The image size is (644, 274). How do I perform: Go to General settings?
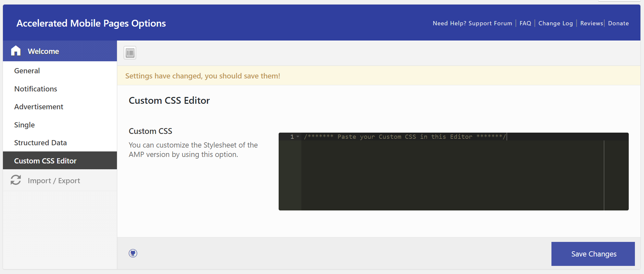[60, 71]
